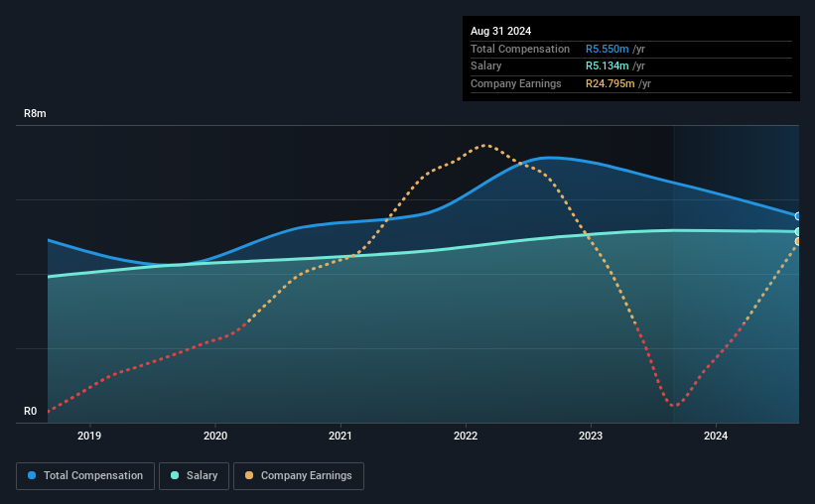Click the R24.795m company earnings value
815x504 pixels.
pyautogui.click(x=611, y=83)
